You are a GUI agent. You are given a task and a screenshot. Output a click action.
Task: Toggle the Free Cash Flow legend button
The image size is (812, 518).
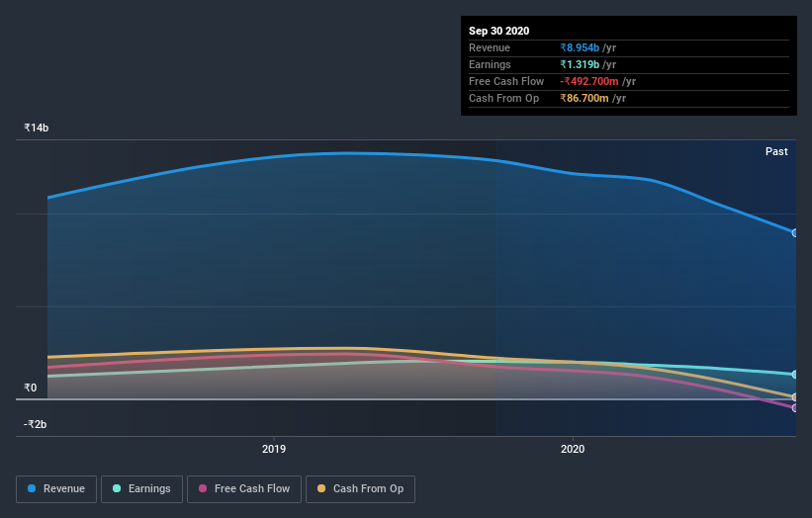pos(244,489)
